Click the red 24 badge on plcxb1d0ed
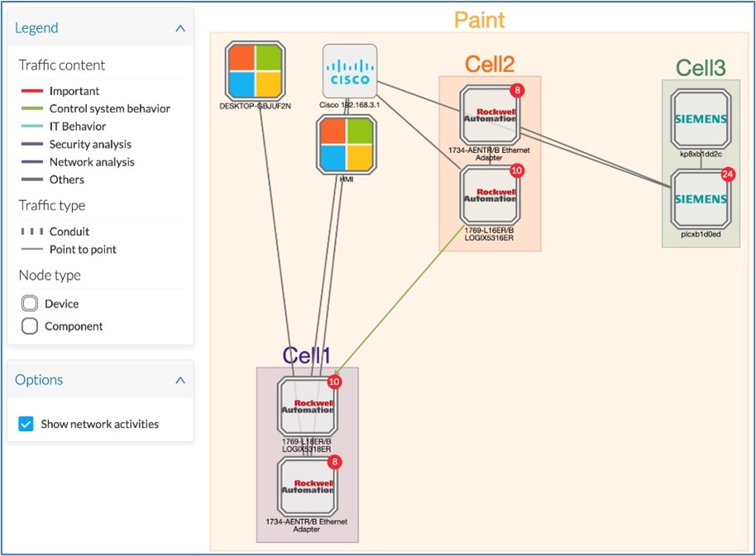Image resolution: width=756 pixels, height=556 pixels. pyautogui.click(x=728, y=174)
